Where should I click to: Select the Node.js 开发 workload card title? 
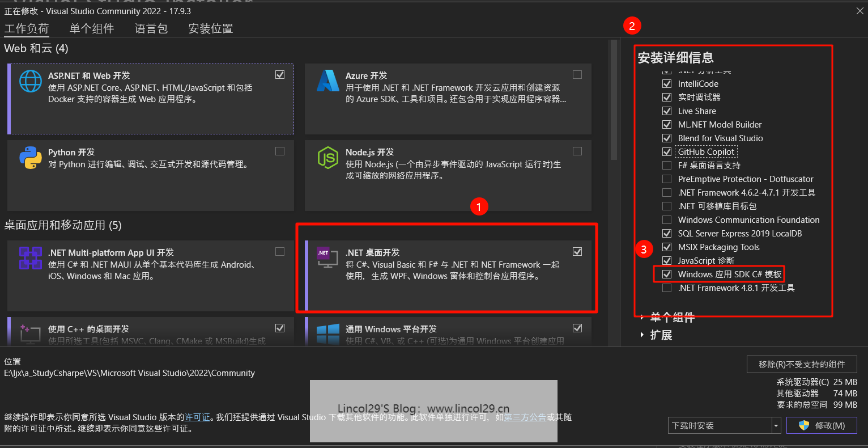tap(369, 152)
